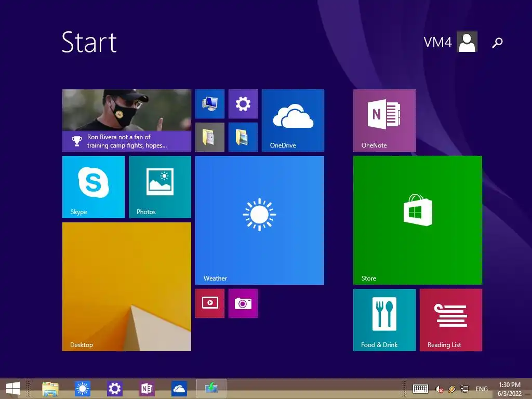Launch the Camera small magenta tile
This screenshot has height=399, width=532.
tap(243, 303)
